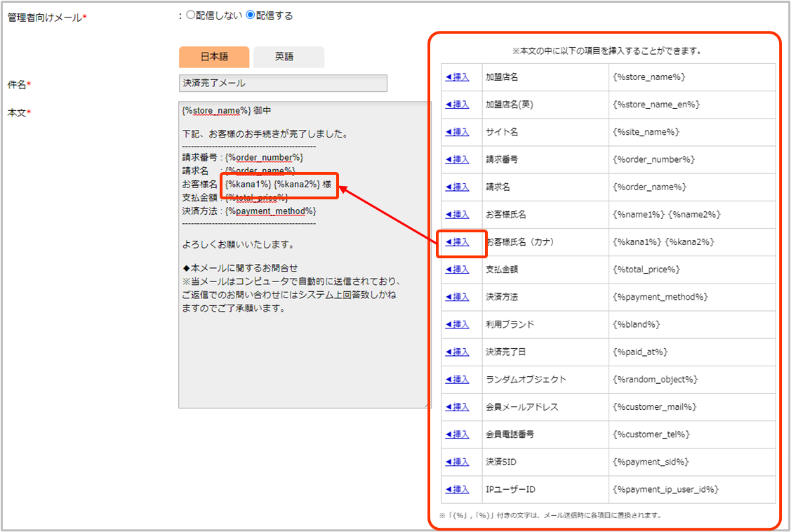Click the 件名 subject input field
791x532 pixels.
(283, 84)
